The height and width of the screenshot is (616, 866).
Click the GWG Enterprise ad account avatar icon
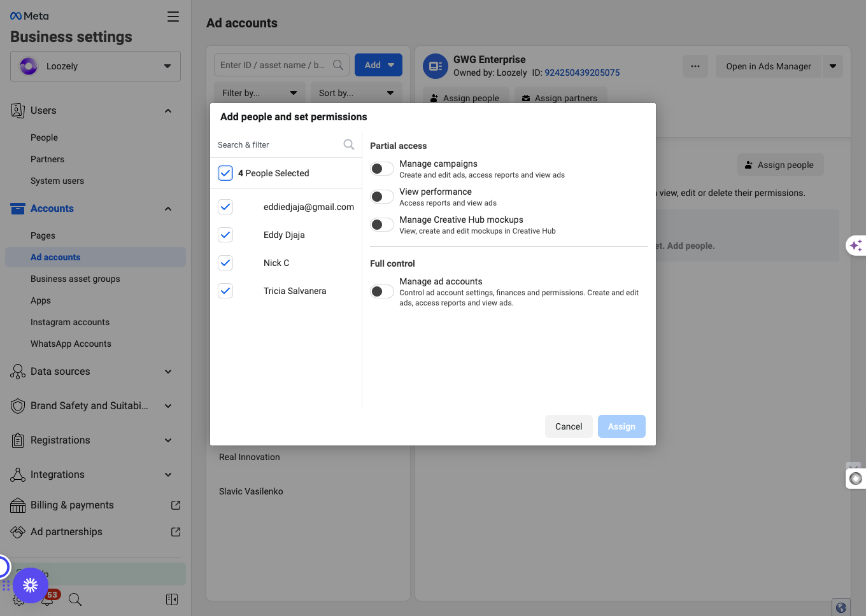(x=436, y=66)
